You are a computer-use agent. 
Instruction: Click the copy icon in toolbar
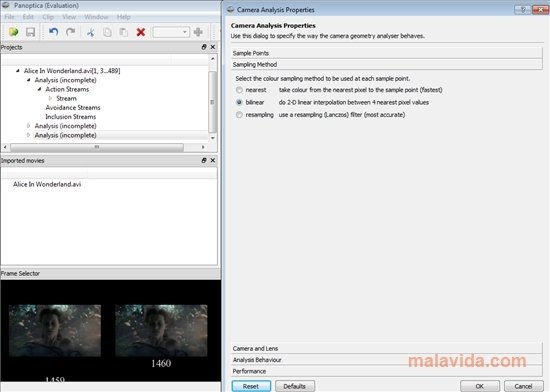click(x=107, y=32)
